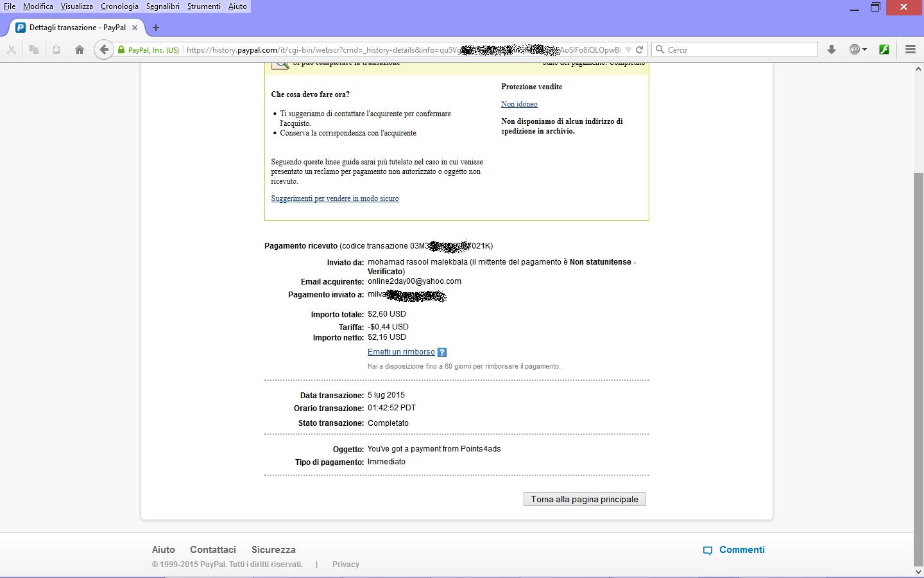
Task: Open the hamburger browser menu
Action: (910, 49)
